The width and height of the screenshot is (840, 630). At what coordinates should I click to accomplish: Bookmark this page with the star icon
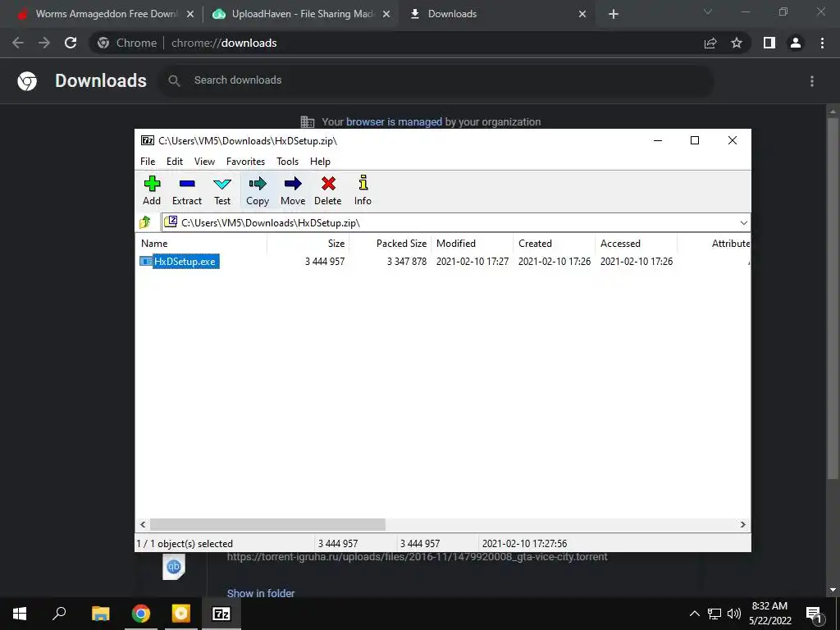pyautogui.click(x=737, y=43)
